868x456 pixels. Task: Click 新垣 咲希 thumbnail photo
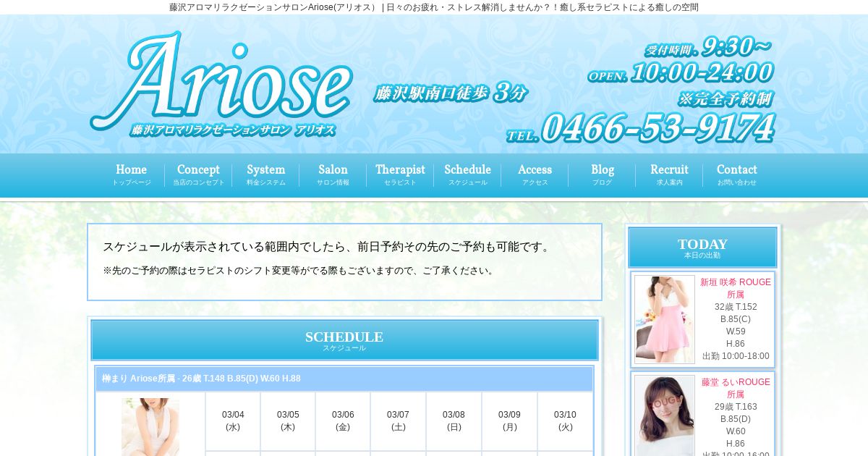click(665, 319)
